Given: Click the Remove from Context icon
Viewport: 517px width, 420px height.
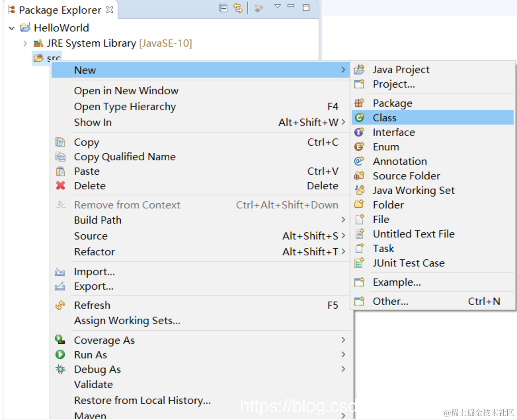Looking at the screenshot, I should [60, 205].
